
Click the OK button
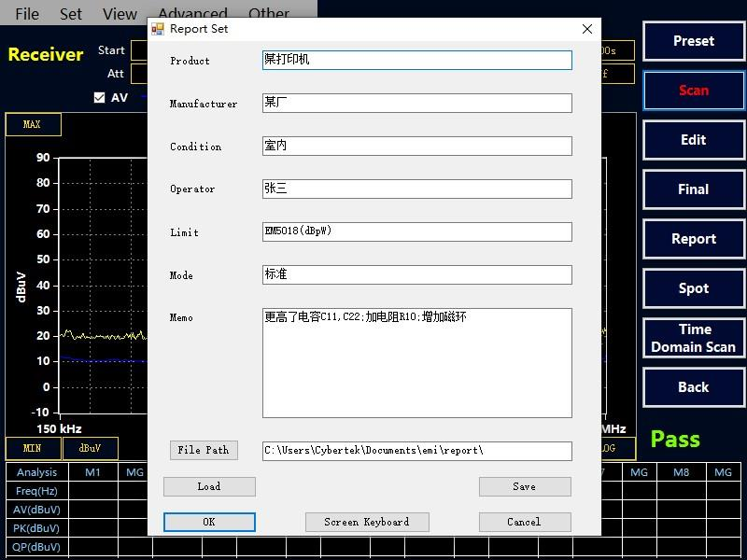coord(209,522)
